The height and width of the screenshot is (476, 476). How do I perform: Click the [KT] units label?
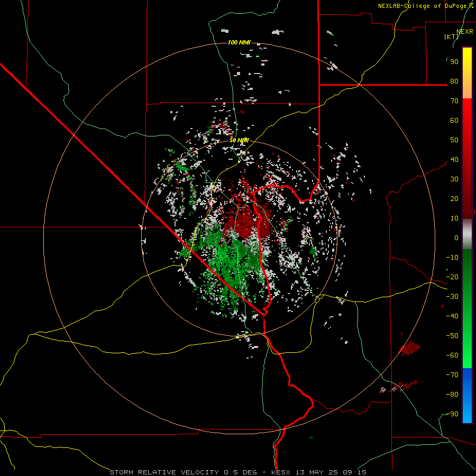click(451, 36)
